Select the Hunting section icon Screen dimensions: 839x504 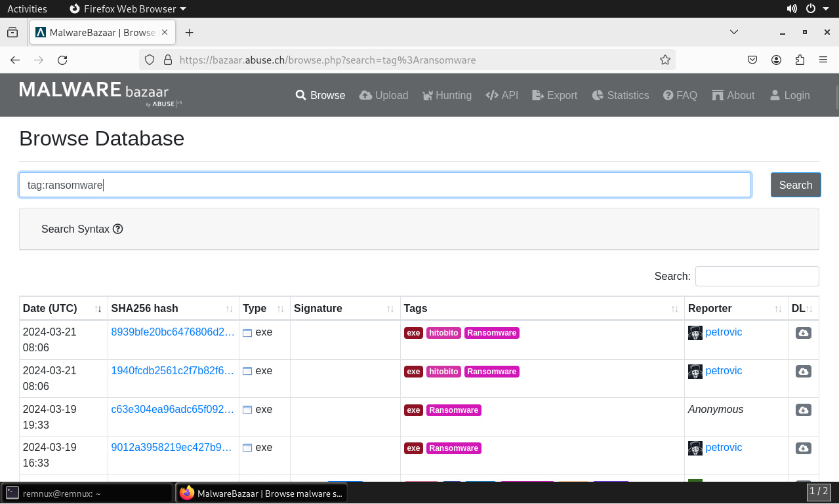pyautogui.click(x=427, y=95)
